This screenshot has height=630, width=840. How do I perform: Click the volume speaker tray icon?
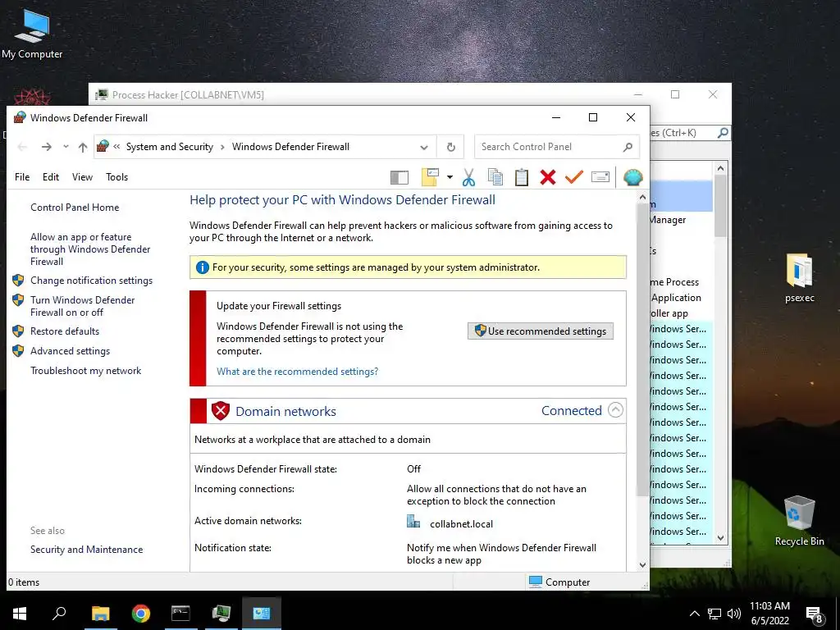point(734,614)
